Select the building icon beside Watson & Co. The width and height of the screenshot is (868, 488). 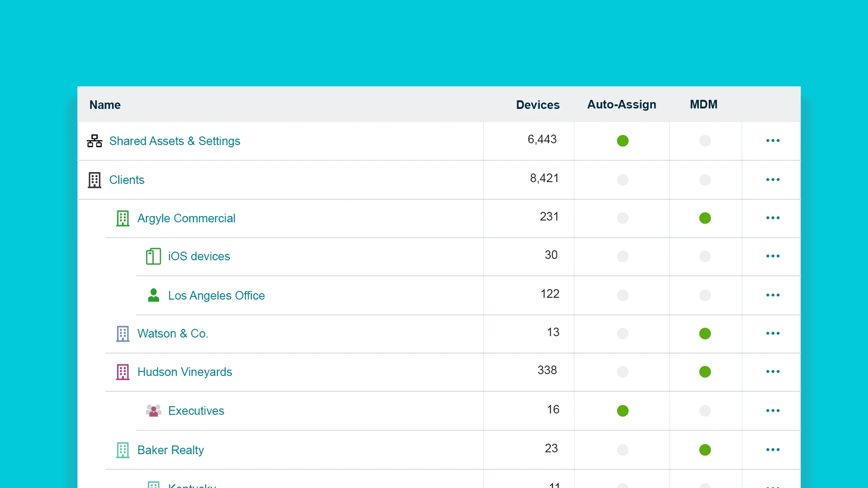(123, 333)
